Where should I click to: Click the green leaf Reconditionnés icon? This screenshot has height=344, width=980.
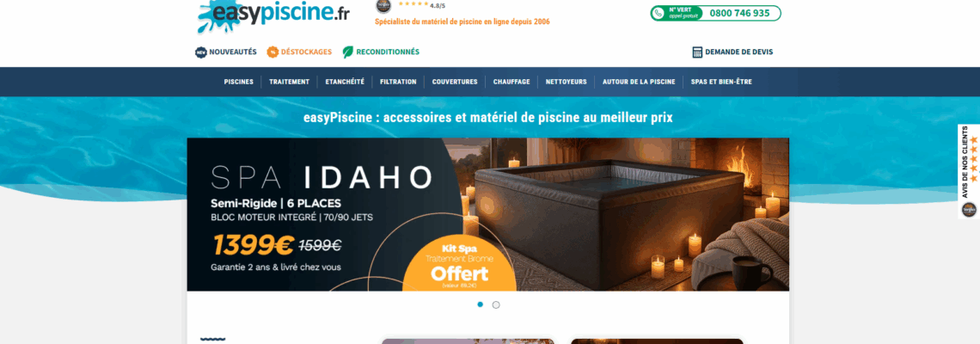pos(348,52)
